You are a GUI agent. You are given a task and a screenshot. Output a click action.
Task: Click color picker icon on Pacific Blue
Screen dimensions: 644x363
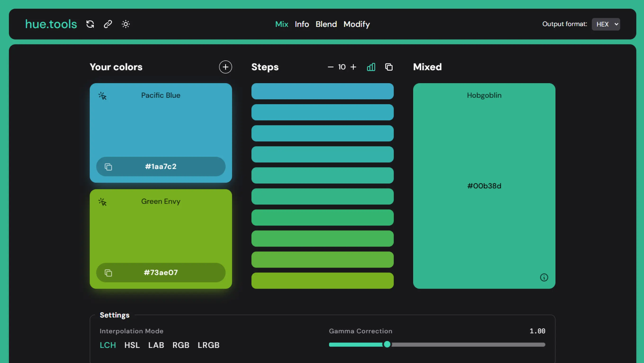pyautogui.click(x=102, y=96)
